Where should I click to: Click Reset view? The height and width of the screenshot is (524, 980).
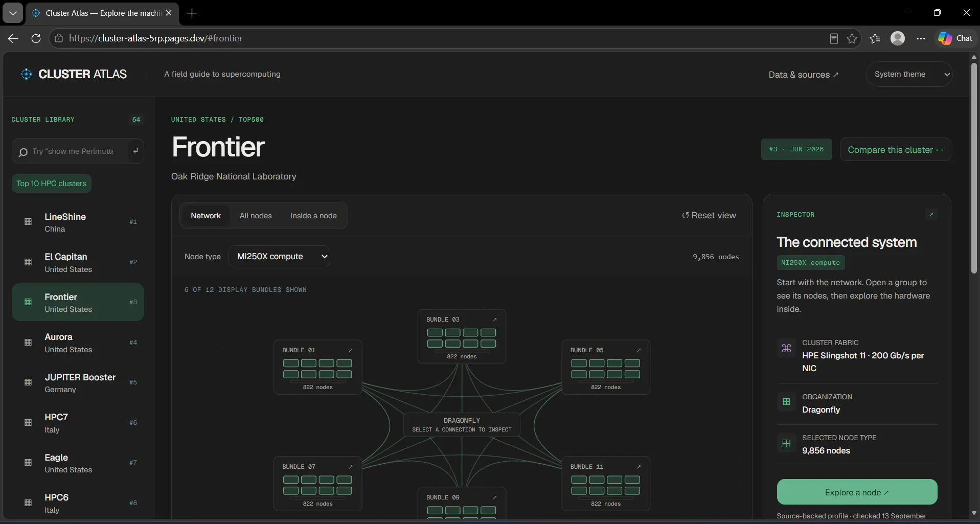click(709, 216)
